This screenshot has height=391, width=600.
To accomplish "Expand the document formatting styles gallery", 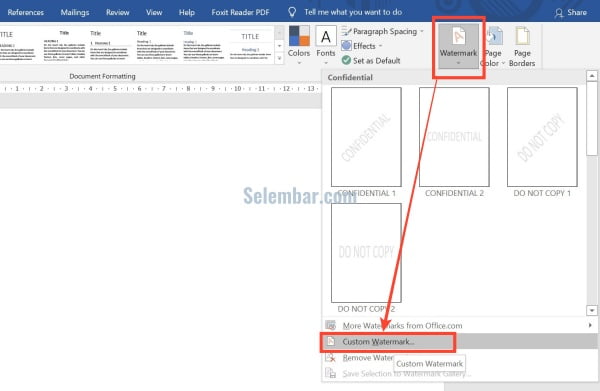I will 279,59.
